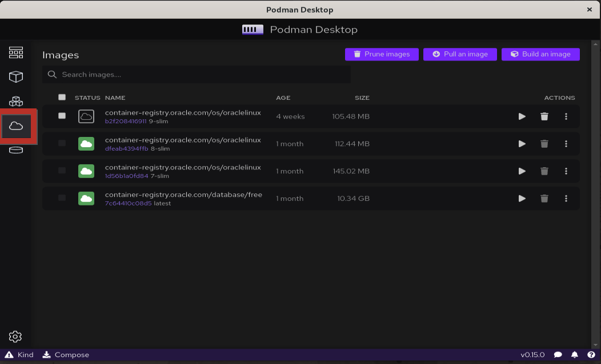Open image ID 7c64410c08d5
Screen dimensions: 601x364
point(129,204)
